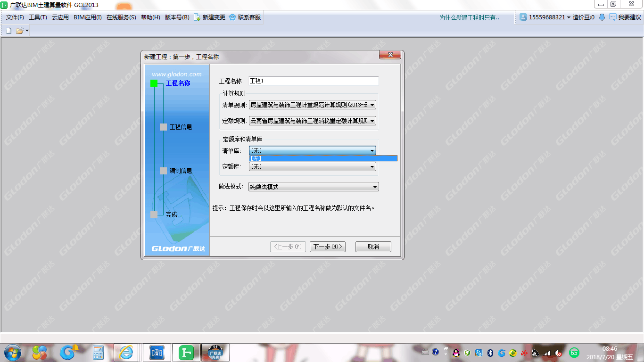Select the 编制信息 step in wizard
The height and width of the screenshot is (362, 644).
(x=181, y=171)
